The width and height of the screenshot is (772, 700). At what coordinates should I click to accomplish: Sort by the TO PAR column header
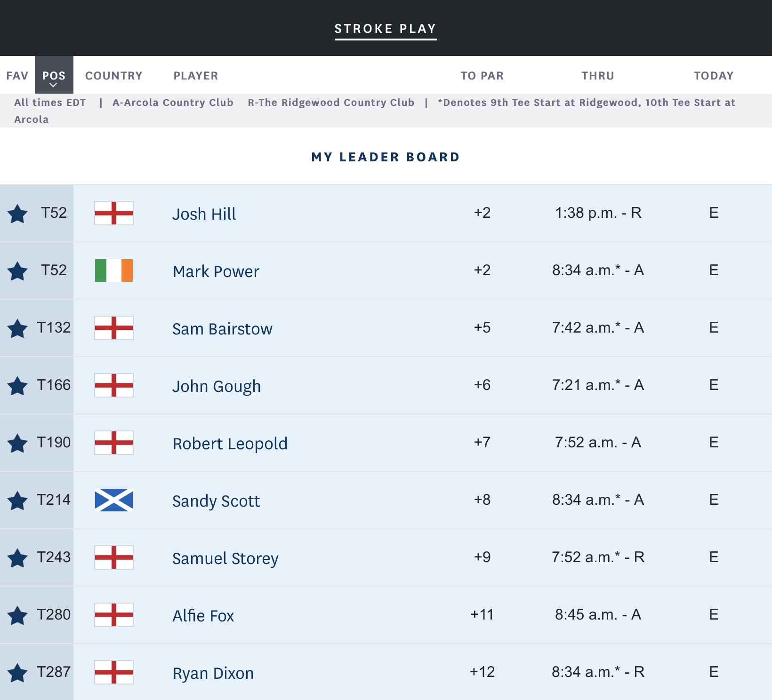pos(482,76)
